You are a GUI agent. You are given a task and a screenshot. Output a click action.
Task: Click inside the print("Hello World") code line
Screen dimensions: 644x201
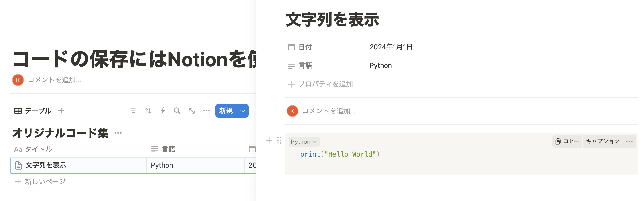click(x=340, y=154)
